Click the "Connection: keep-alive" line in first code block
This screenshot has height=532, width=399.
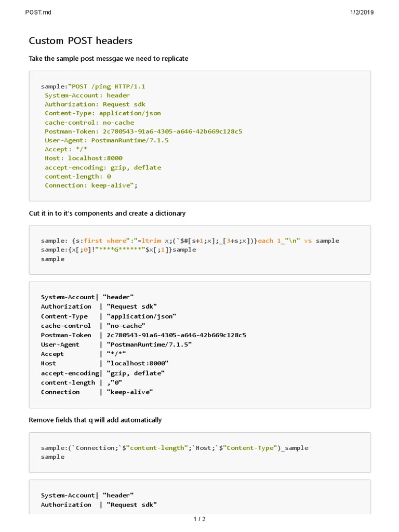[90, 185]
